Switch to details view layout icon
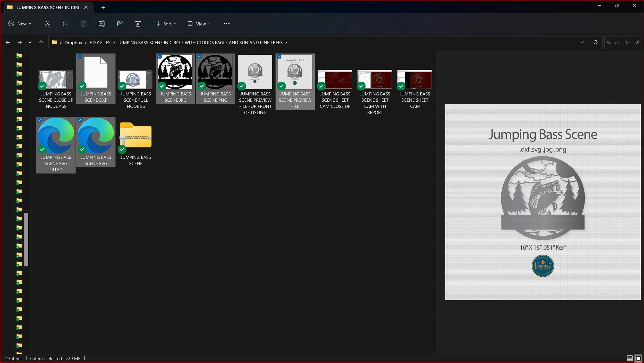Screen dimensions: 644x363 (x=629, y=358)
